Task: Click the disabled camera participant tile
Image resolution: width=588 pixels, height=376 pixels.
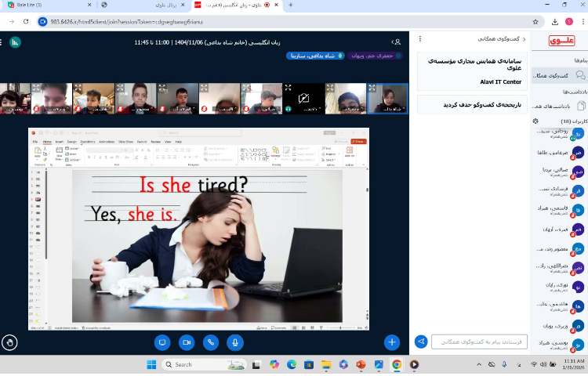Action: point(303,99)
